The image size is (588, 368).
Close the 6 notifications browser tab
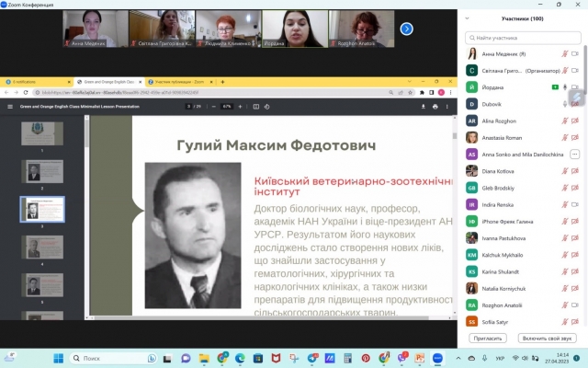69,82
